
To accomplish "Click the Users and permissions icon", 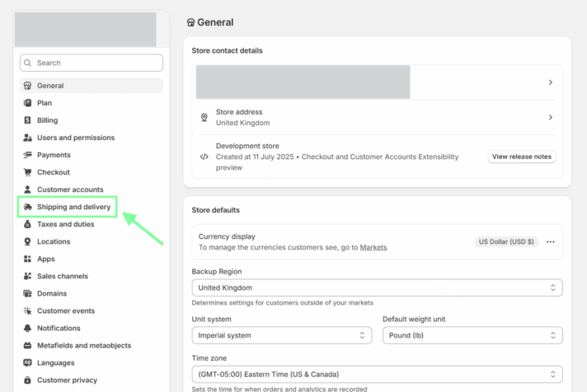I will click(x=27, y=138).
